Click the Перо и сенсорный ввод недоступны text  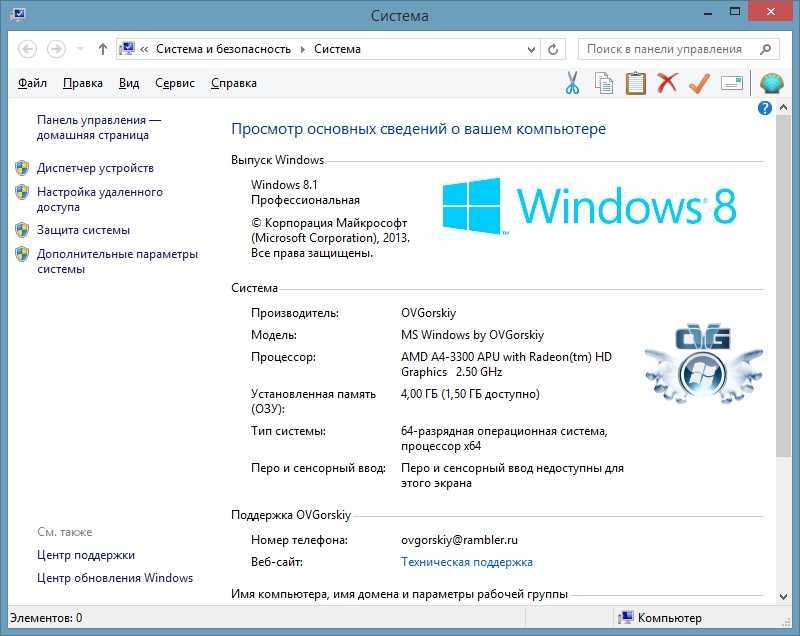(x=512, y=475)
